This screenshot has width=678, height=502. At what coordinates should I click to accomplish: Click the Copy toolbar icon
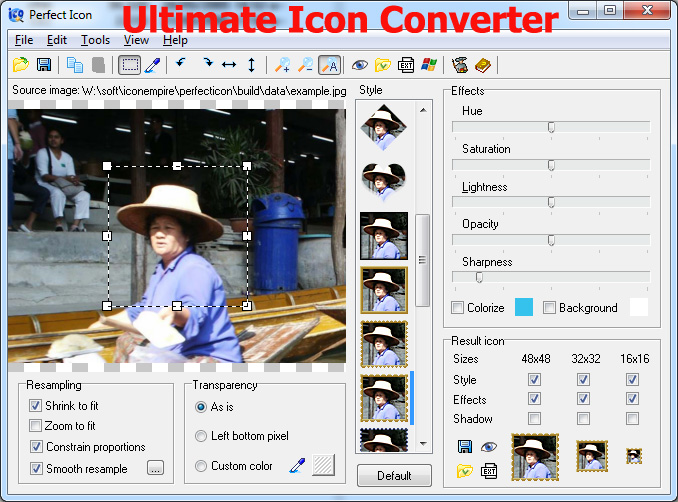(x=75, y=65)
